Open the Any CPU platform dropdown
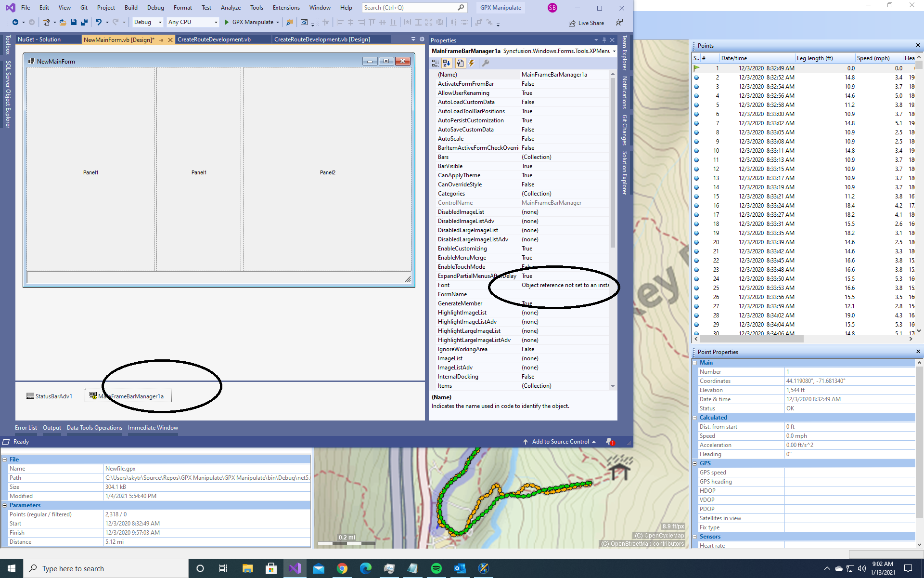Viewport: 924px width, 578px height. (215, 22)
